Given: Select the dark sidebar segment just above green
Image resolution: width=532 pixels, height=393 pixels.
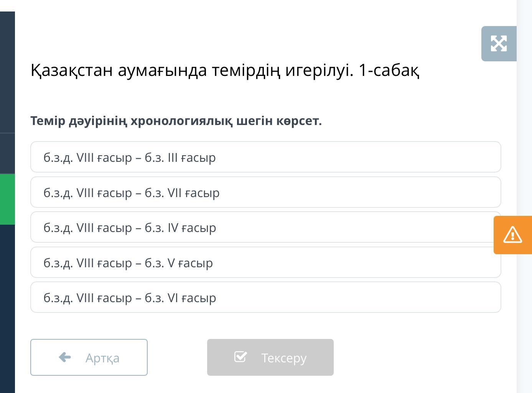Looking at the screenshot, I should [7, 153].
